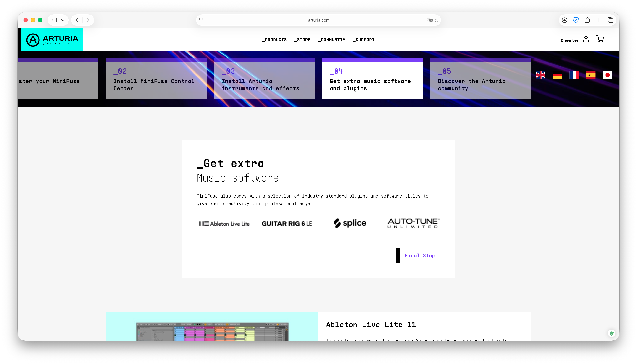Go forward to the next page

88,20
